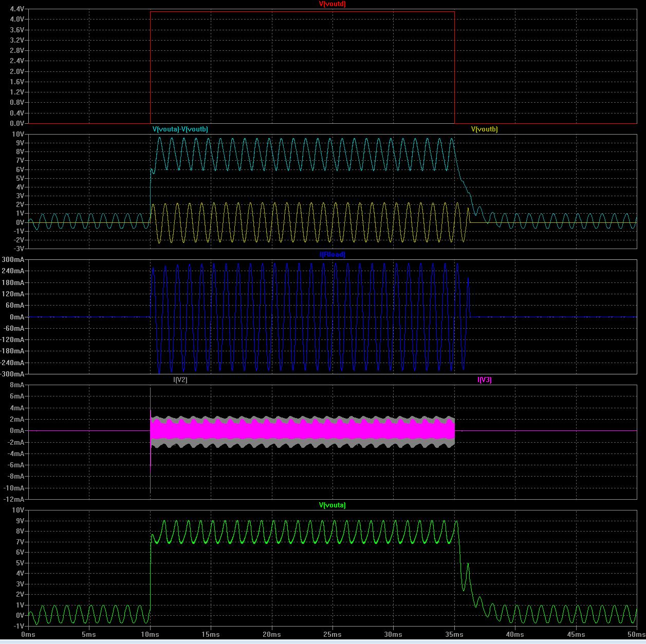Click the -6mA vertical axis tick
This screenshot has width=646, height=644.
[16, 465]
